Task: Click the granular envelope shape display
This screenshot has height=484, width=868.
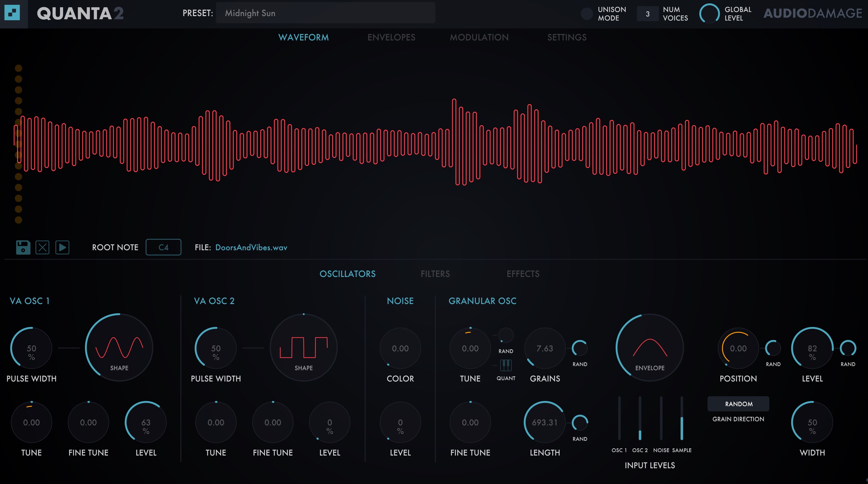Action: [x=650, y=347]
